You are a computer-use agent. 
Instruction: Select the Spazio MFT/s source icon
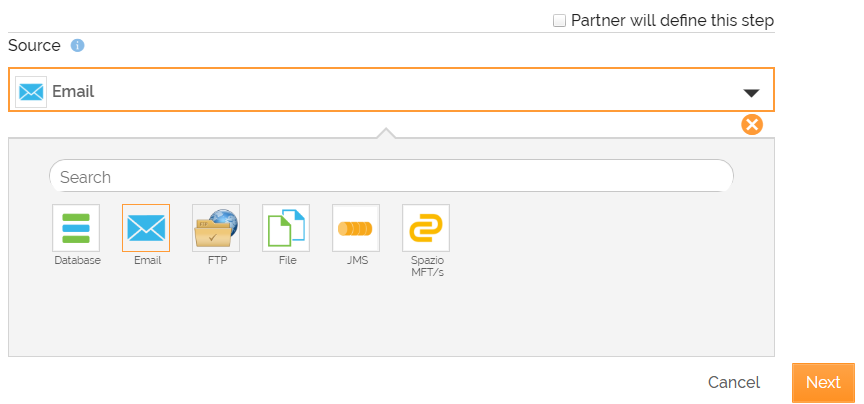point(426,228)
